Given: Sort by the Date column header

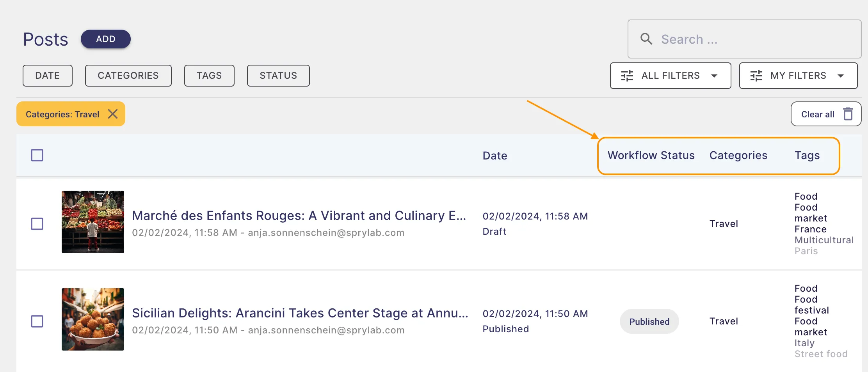Looking at the screenshot, I should tap(495, 156).
